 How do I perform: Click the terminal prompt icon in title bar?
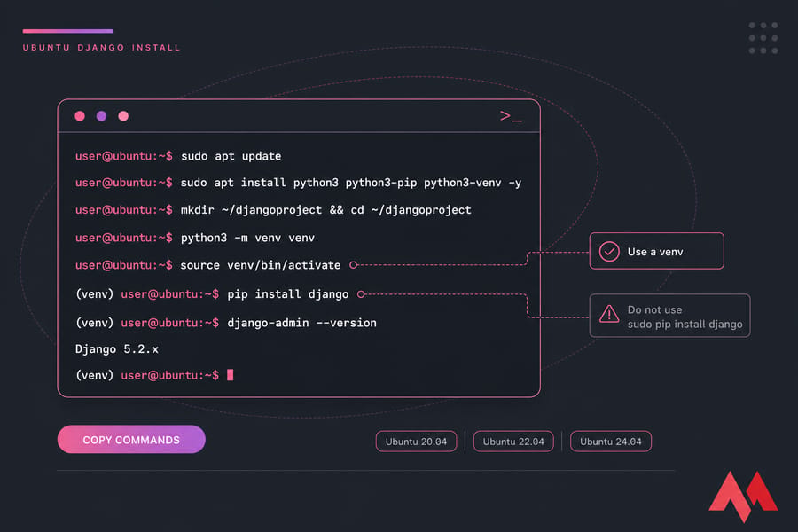tap(511, 116)
